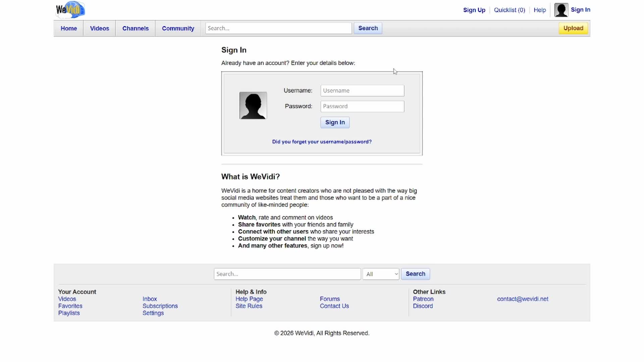
Task: Click the avatar icon next to Sign In
Action: (561, 10)
